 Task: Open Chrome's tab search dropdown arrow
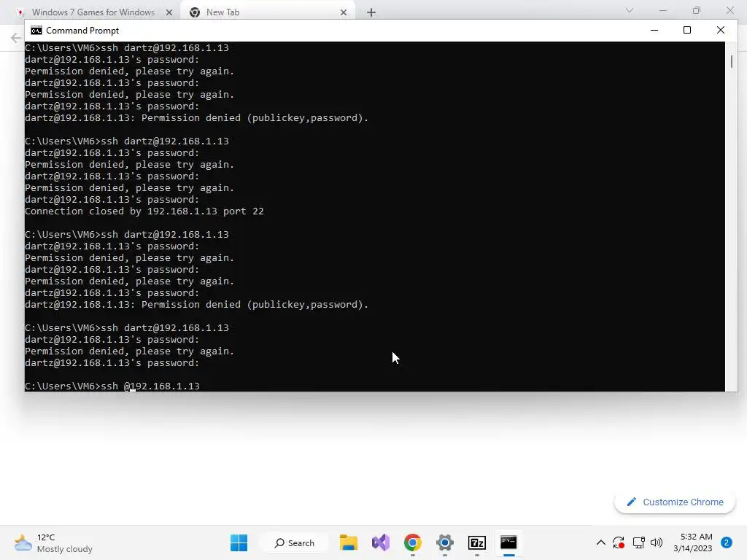click(x=630, y=10)
